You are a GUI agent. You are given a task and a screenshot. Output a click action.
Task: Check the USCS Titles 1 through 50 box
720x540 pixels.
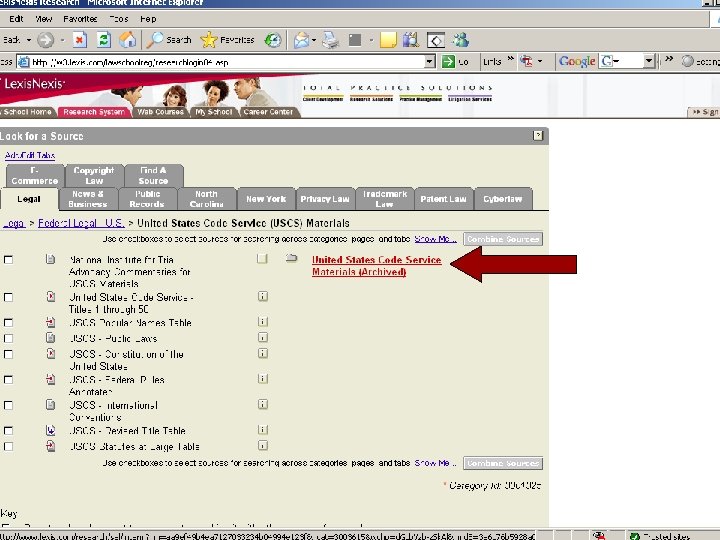coord(8,298)
